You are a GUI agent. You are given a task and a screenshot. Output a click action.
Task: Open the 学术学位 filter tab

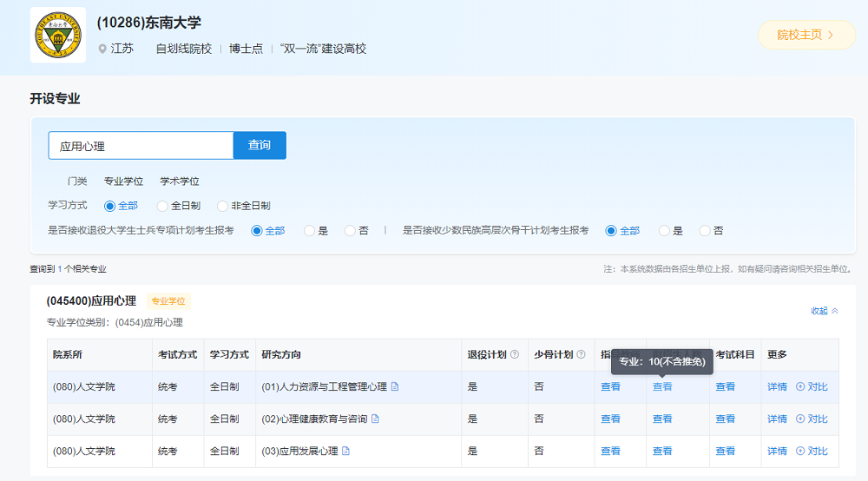coord(180,181)
